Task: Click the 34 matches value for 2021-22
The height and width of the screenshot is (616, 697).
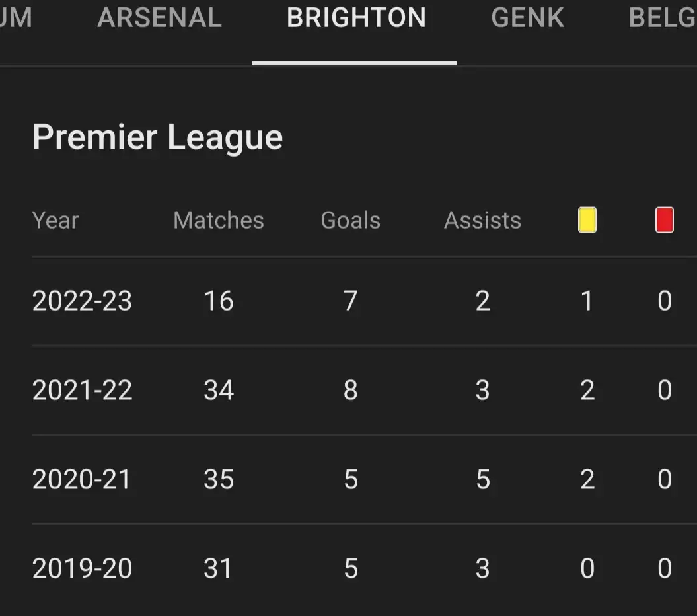Action: tap(219, 391)
